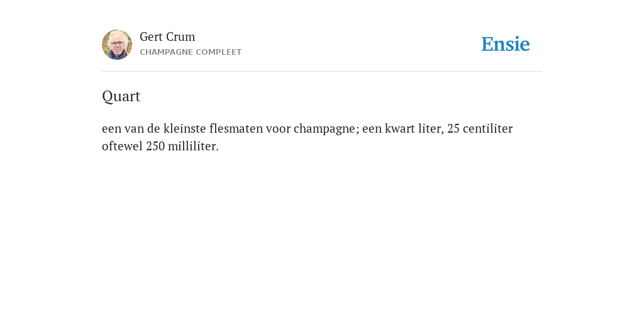This screenshot has width=644, height=322.
Task: Click the text '25 centiliter'
Action: coord(480,128)
